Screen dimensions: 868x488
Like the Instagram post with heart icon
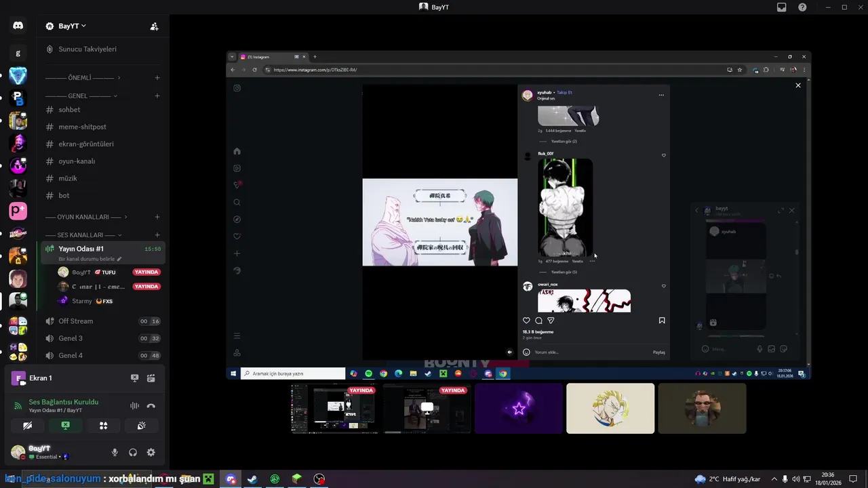click(x=526, y=321)
